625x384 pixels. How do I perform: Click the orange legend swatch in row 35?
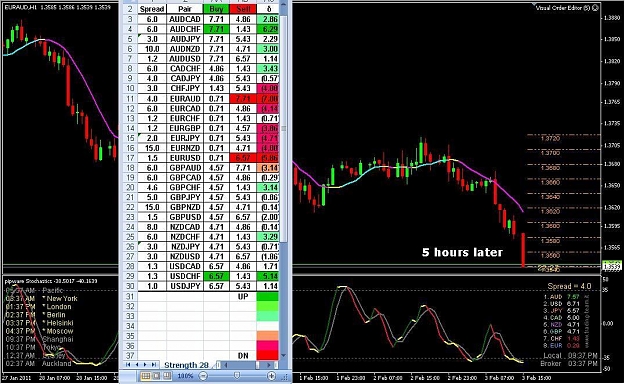coord(267,336)
